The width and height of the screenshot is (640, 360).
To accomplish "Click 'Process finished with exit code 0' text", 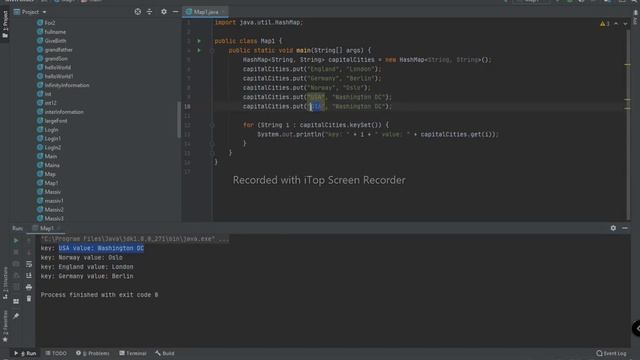I will [x=99, y=295].
